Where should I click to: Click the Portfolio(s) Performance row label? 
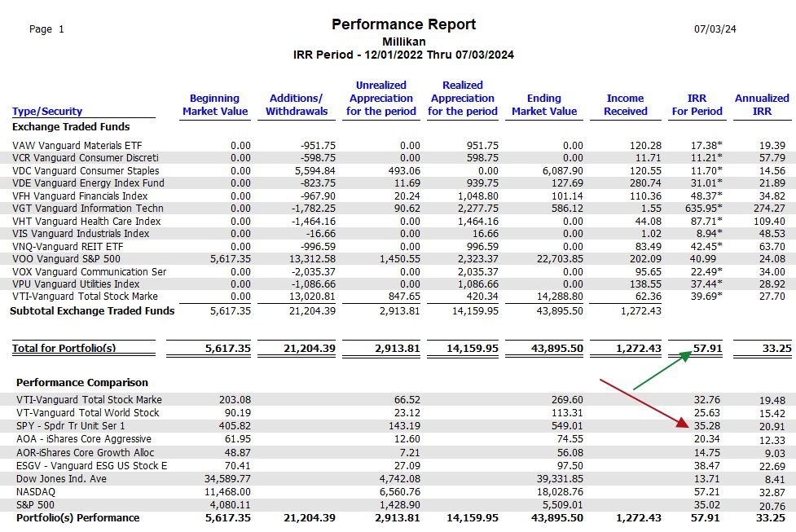coord(77,518)
